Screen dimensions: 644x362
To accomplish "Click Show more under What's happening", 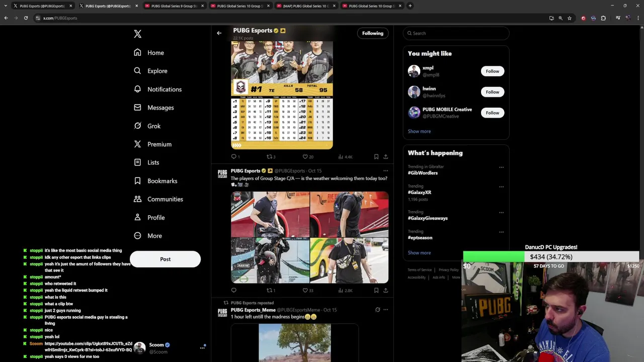I will coord(419,253).
